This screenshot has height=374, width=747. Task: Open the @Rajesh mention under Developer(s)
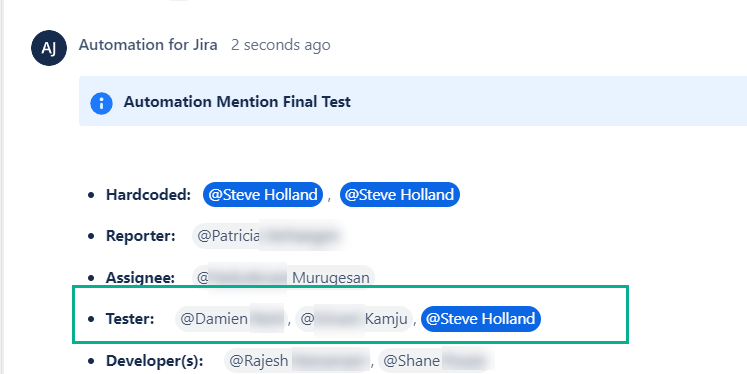(299, 361)
